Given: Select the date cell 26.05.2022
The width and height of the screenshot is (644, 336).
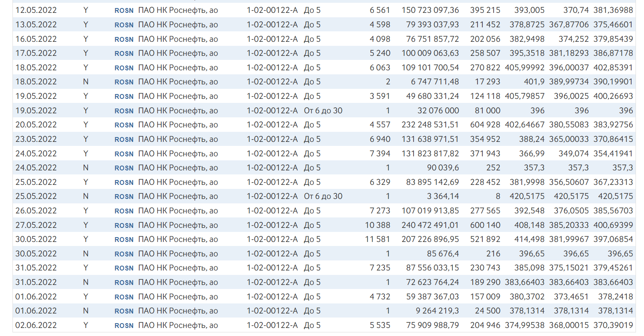Looking at the screenshot, I should pyautogui.click(x=36, y=211).
